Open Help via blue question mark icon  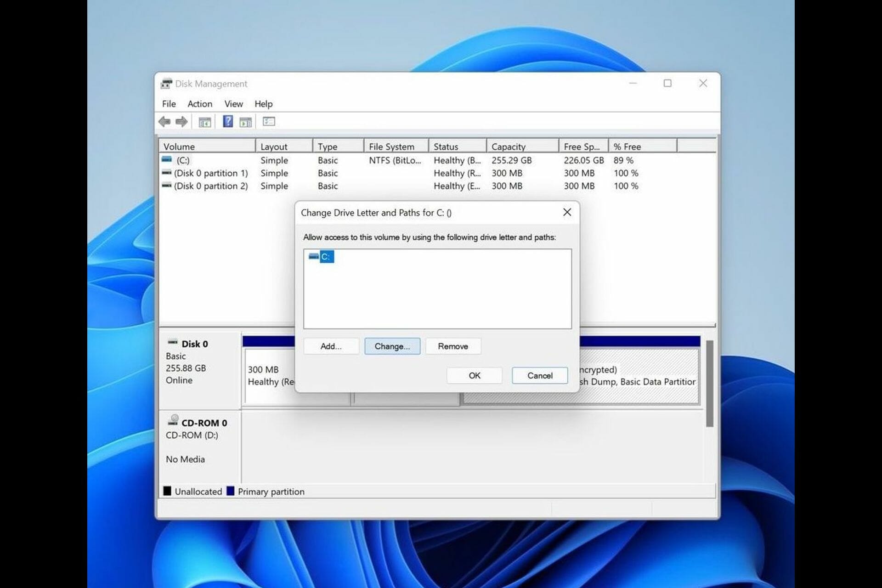(227, 122)
